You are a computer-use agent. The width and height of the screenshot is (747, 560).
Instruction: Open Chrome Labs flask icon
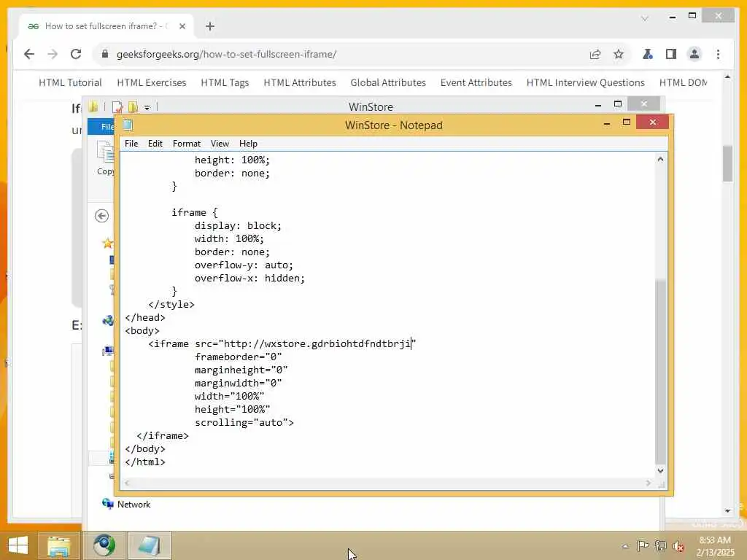(648, 54)
